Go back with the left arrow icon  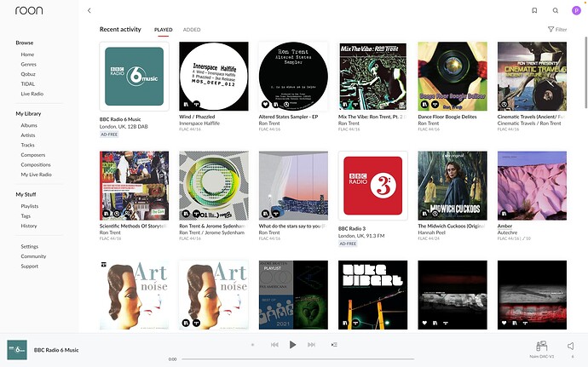89,10
